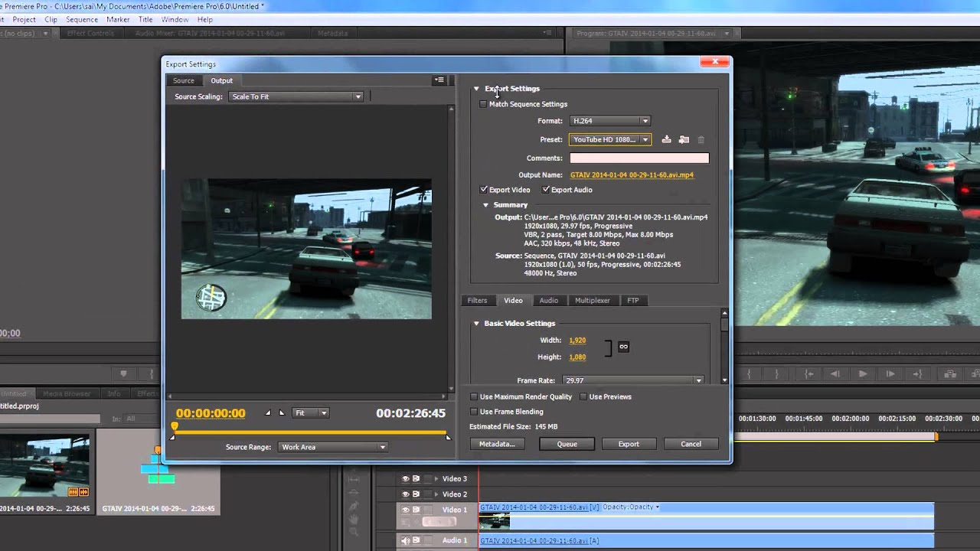Open the Marker menu
Screen dimensions: 980x551
118,19
